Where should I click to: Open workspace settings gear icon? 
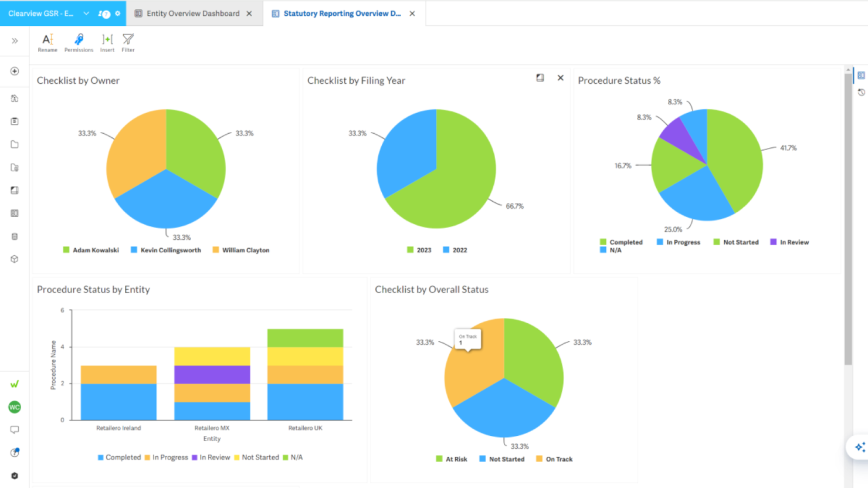[x=118, y=13]
